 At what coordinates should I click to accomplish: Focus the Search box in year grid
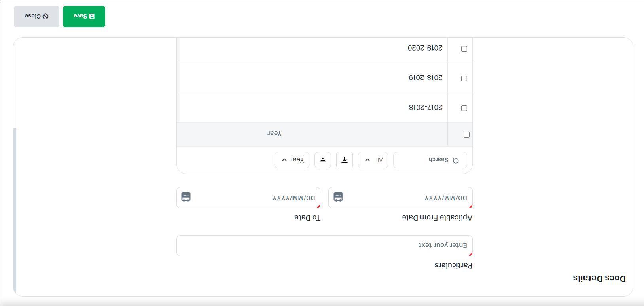tap(430, 160)
